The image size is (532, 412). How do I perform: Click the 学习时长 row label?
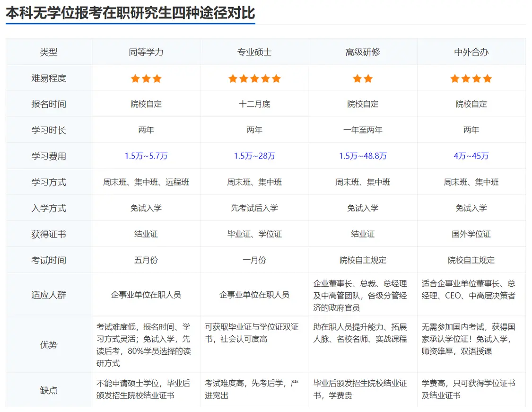(x=49, y=130)
